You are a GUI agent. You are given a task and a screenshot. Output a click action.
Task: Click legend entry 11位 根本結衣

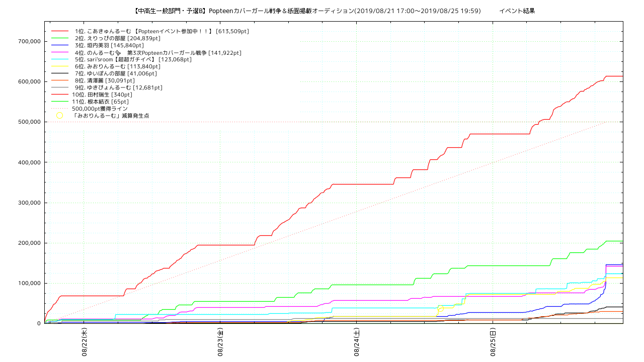click(x=101, y=102)
